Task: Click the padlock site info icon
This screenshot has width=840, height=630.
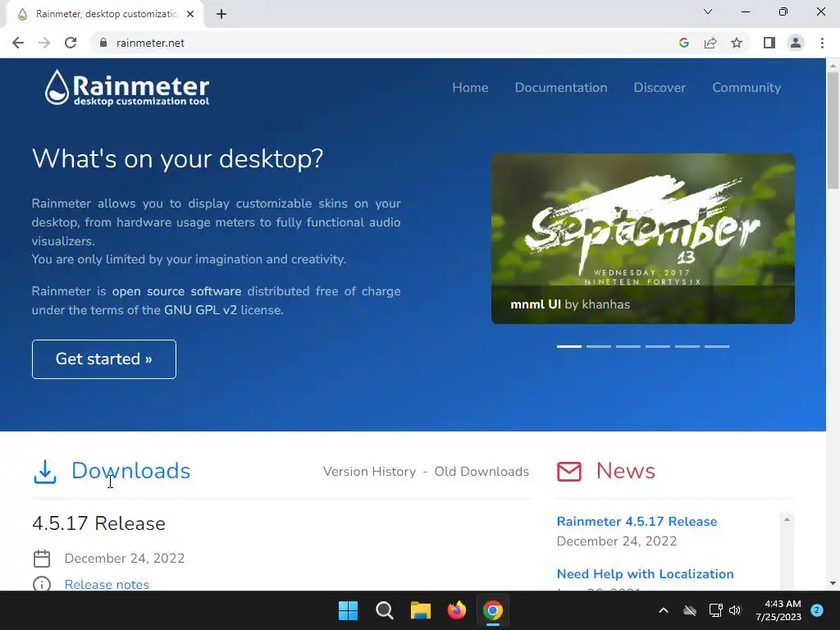Action: [103, 43]
